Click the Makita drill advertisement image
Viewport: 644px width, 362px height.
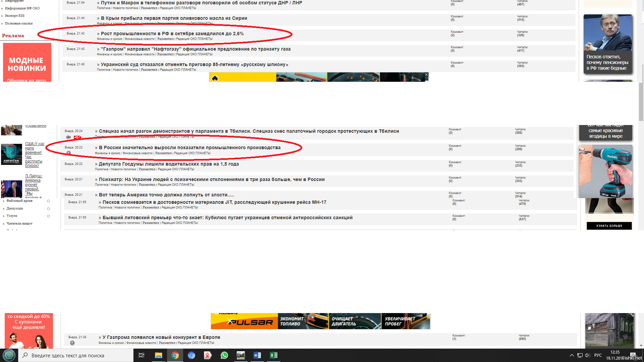click(x=606, y=171)
